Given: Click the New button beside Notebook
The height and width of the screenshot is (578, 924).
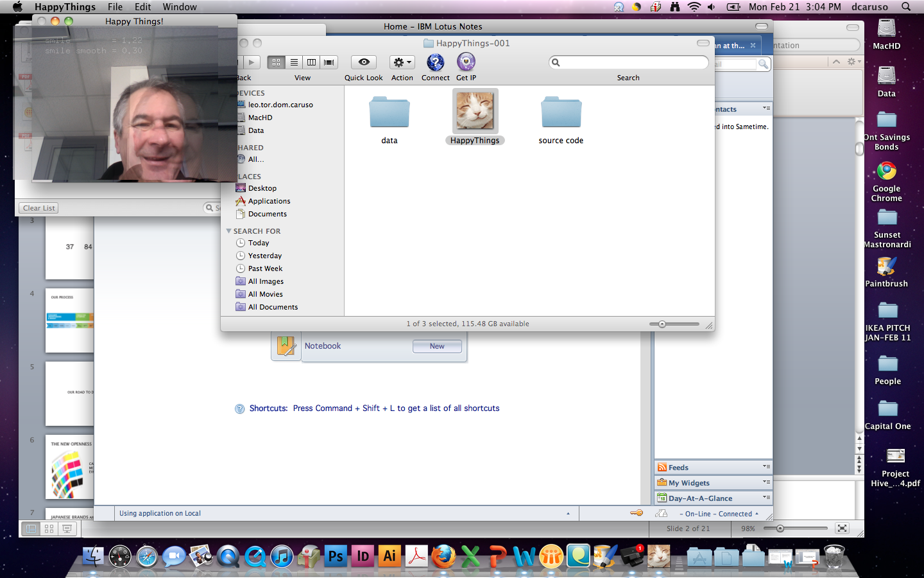Looking at the screenshot, I should [437, 346].
